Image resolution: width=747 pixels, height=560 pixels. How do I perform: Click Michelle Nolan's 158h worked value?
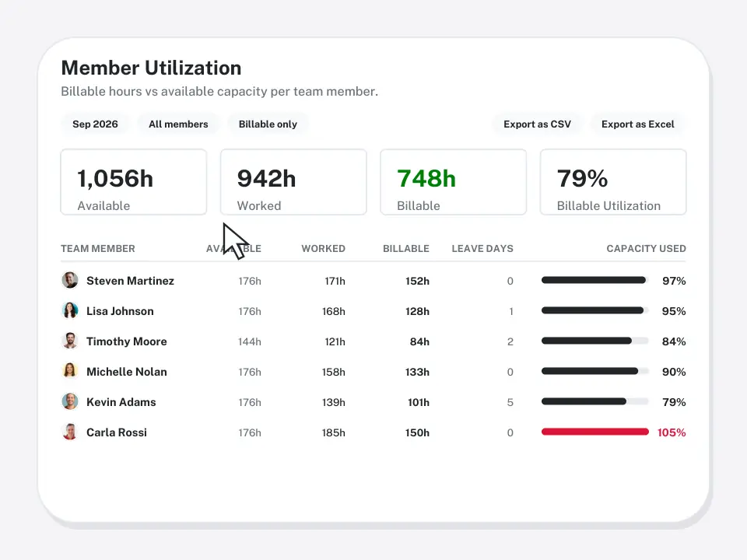point(334,372)
